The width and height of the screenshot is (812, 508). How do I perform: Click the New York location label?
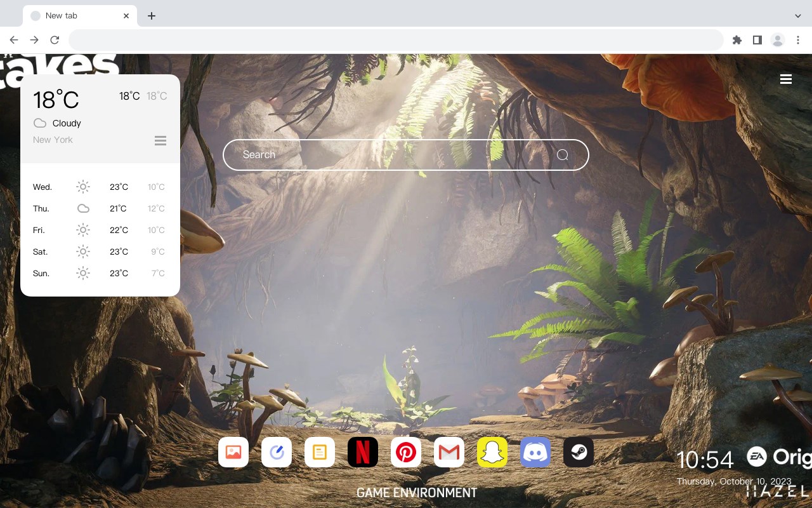(x=53, y=140)
